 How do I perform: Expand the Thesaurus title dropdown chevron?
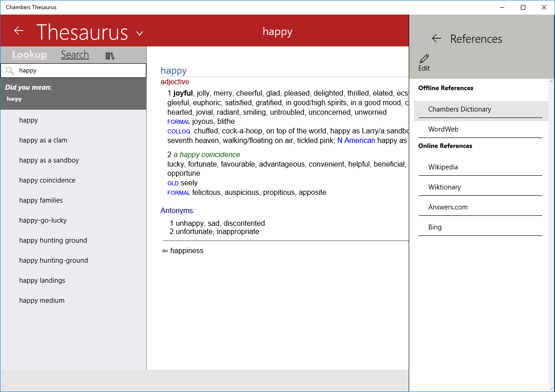click(139, 33)
